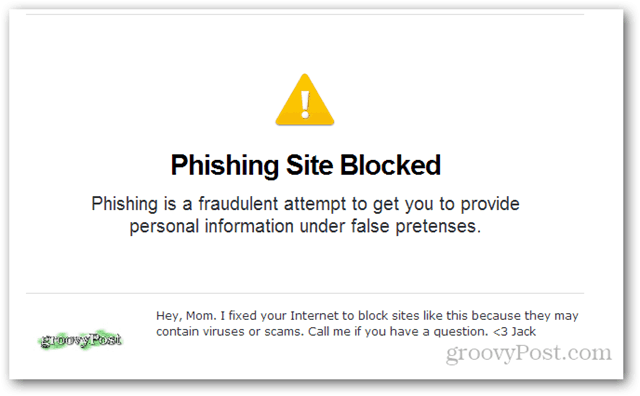Click the word 'Site' in the heading
The image size is (640, 396).
309,165
